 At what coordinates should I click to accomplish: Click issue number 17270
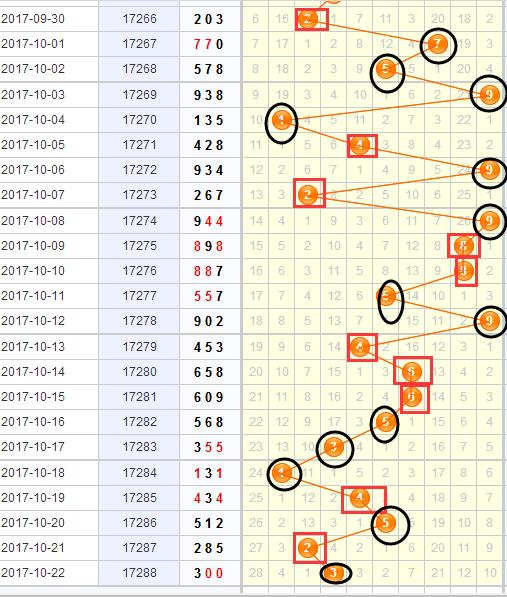coord(139,120)
